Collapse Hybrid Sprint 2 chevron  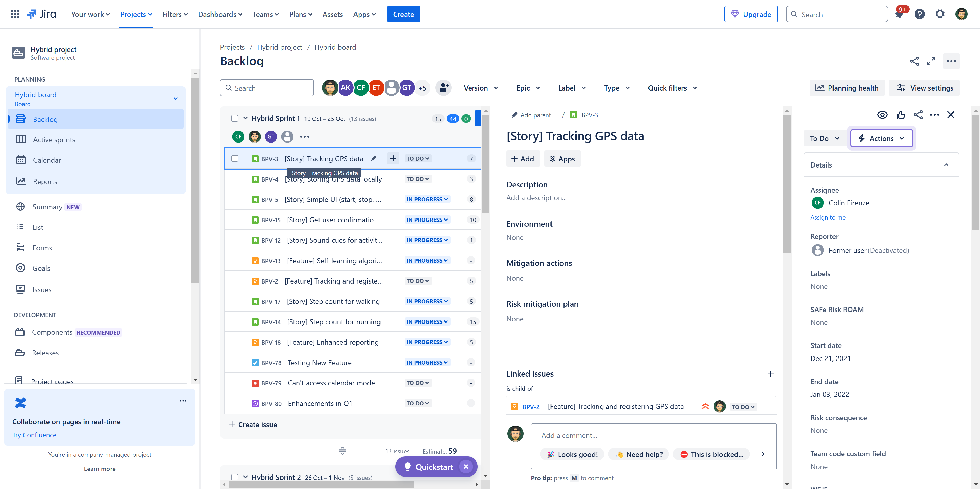pos(245,477)
